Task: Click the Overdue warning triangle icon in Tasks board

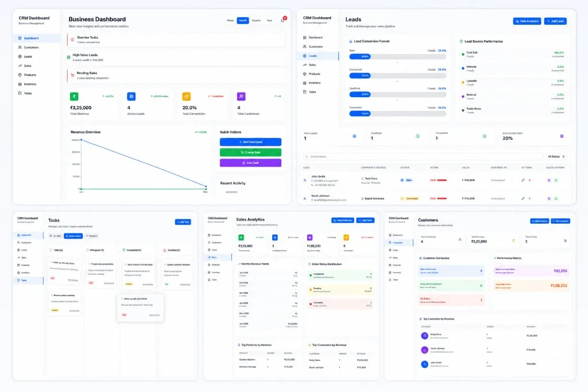Action: point(164,250)
